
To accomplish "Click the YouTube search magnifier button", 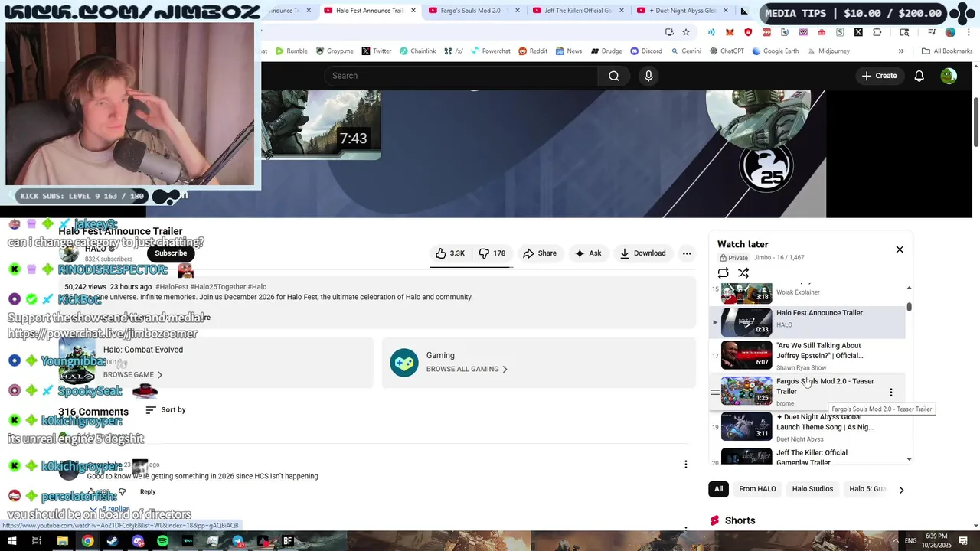I will click(614, 76).
